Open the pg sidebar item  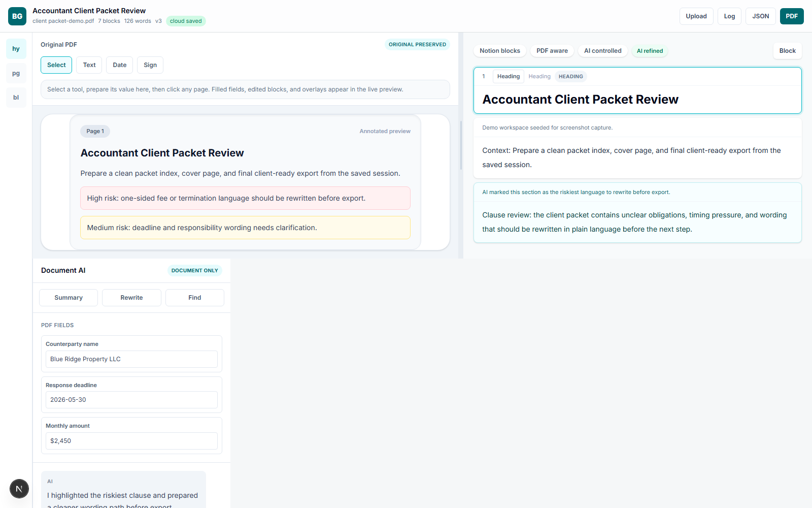(16, 73)
